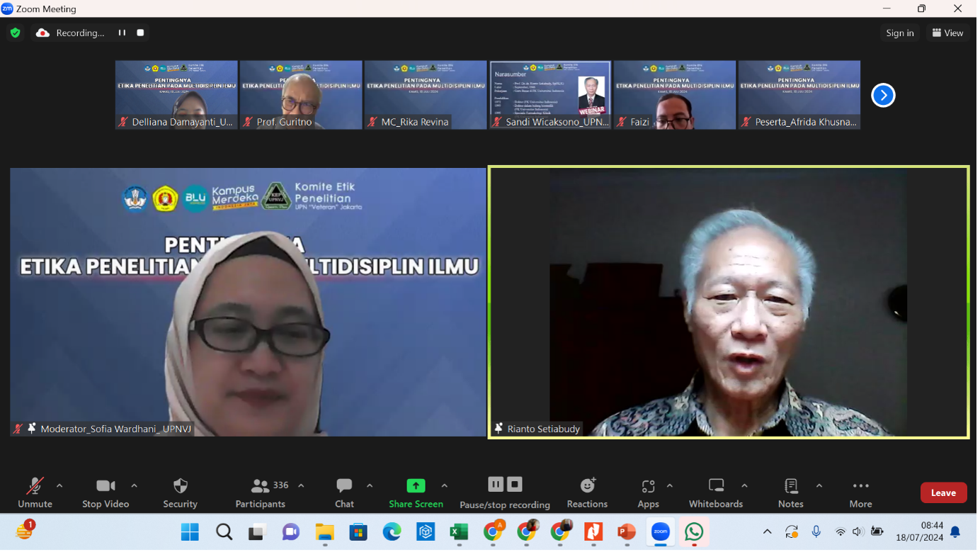Open the View layout menu
This screenshot has width=980, height=552.
click(x=947, y=33)
